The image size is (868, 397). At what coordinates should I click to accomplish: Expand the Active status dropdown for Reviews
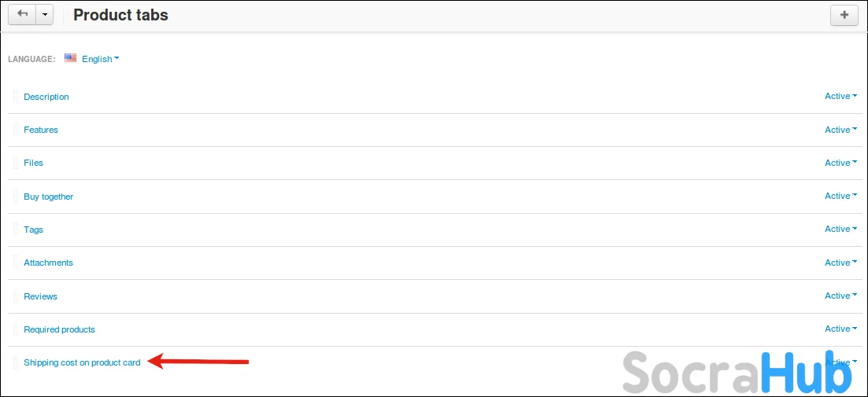pos(840,296)
